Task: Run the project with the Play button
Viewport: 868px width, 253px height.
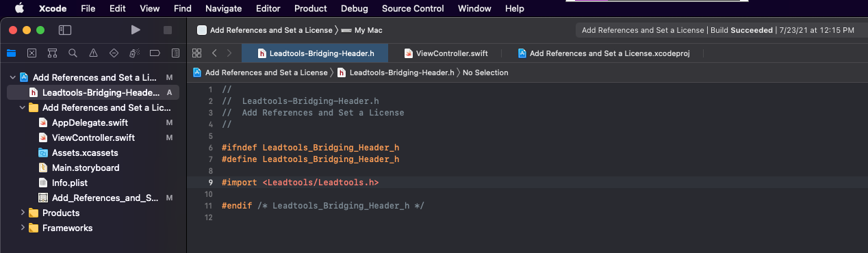Action: click(136, 30)
